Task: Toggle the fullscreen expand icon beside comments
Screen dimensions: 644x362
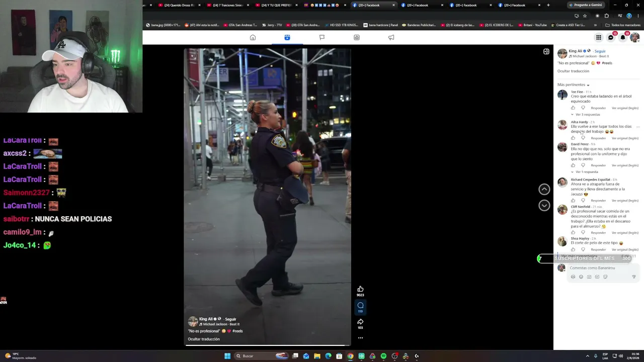Action: pos(546,51)
